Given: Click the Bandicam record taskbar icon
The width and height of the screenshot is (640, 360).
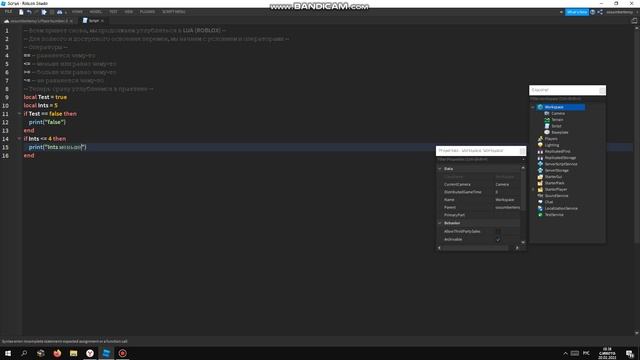Looking at the screenshot, I should click(122, 353).
